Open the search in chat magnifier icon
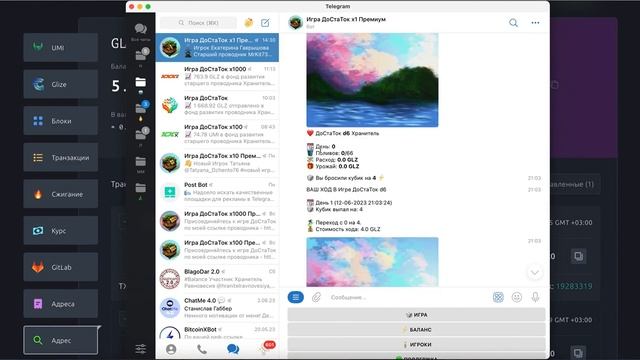640x360 pixels. (513, 23)
